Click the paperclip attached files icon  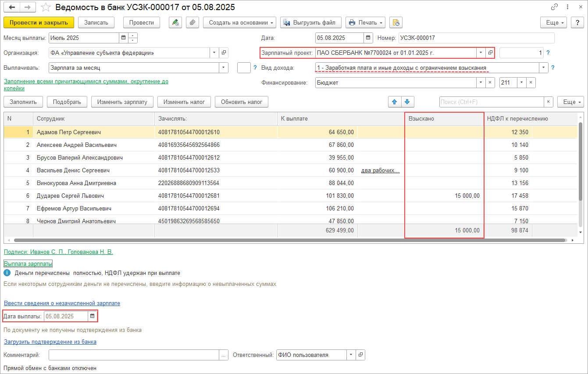click(192, 22)
